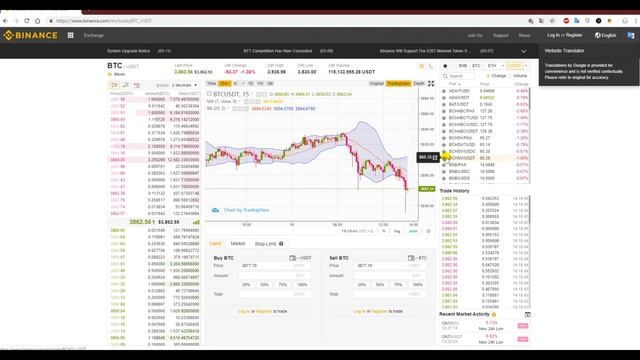This screenshot has width=640, height=360.
Task: Favorite the ADA/TUSD pair star
Action: tap(444, 91)
